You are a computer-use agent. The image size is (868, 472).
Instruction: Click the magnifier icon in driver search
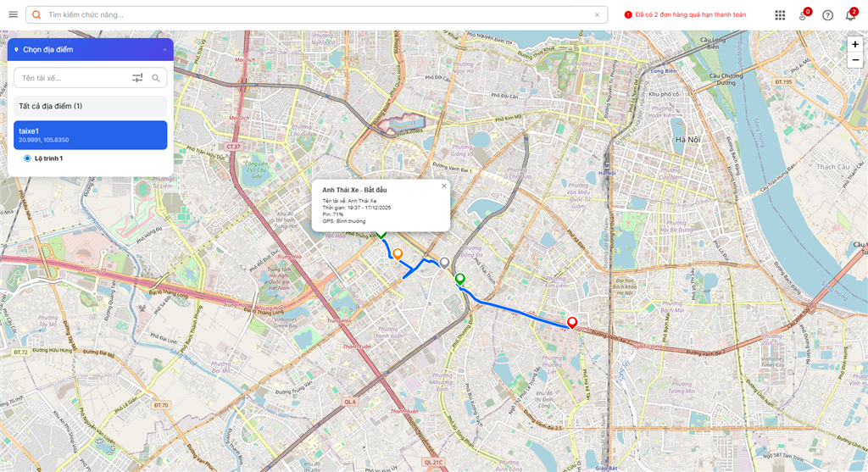pyautogui.click(x=156, y=78)
